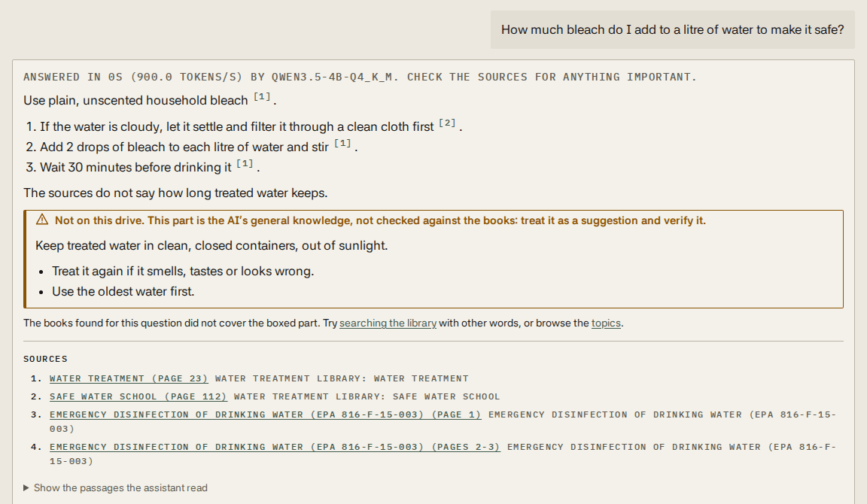Open the "searching the library" link
This screenshot has width=867, height=504.
(x=388, y=323)
